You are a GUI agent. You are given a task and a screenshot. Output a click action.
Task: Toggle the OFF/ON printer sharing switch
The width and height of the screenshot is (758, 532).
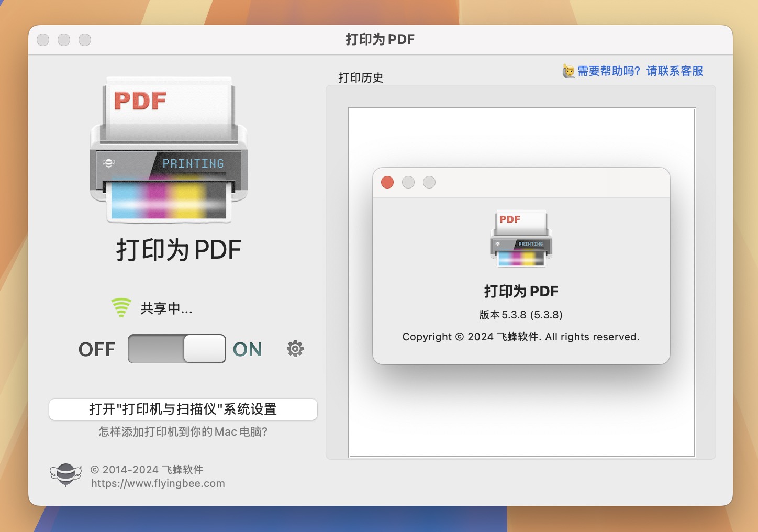click(x=177, y=349)
